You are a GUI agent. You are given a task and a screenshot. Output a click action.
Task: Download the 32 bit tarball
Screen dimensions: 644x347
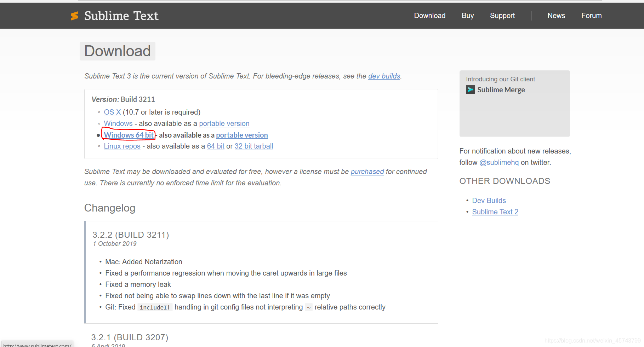coord(254,146)
